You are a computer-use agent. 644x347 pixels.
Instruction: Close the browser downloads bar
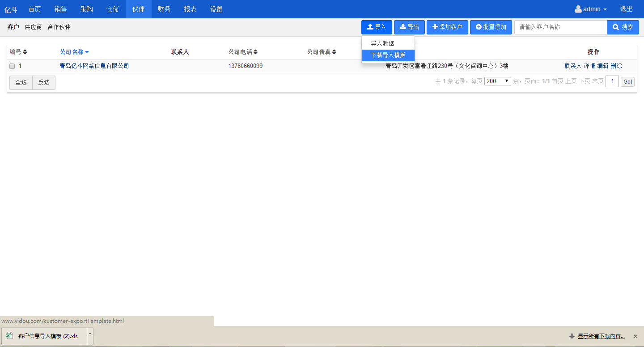click(635, 336)
